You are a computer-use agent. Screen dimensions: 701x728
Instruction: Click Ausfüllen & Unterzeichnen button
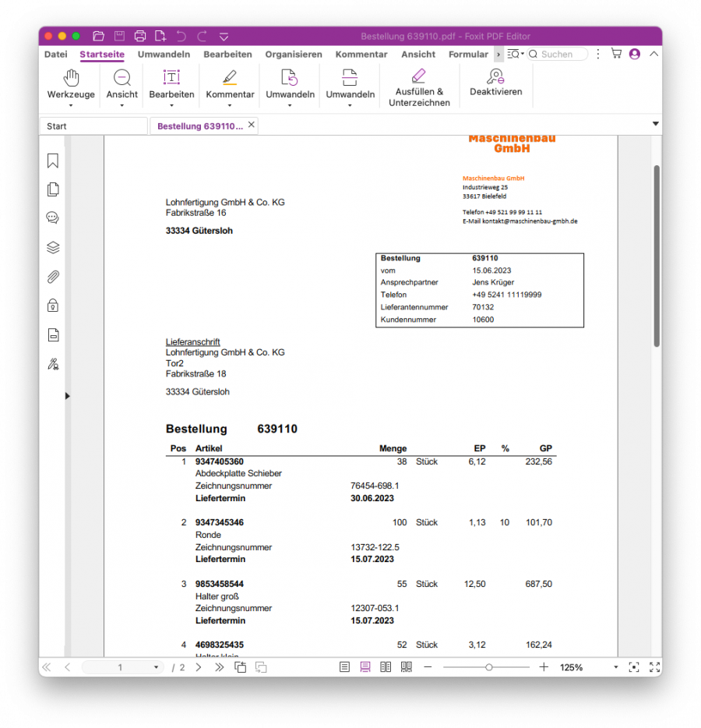(x=419, y=87)
